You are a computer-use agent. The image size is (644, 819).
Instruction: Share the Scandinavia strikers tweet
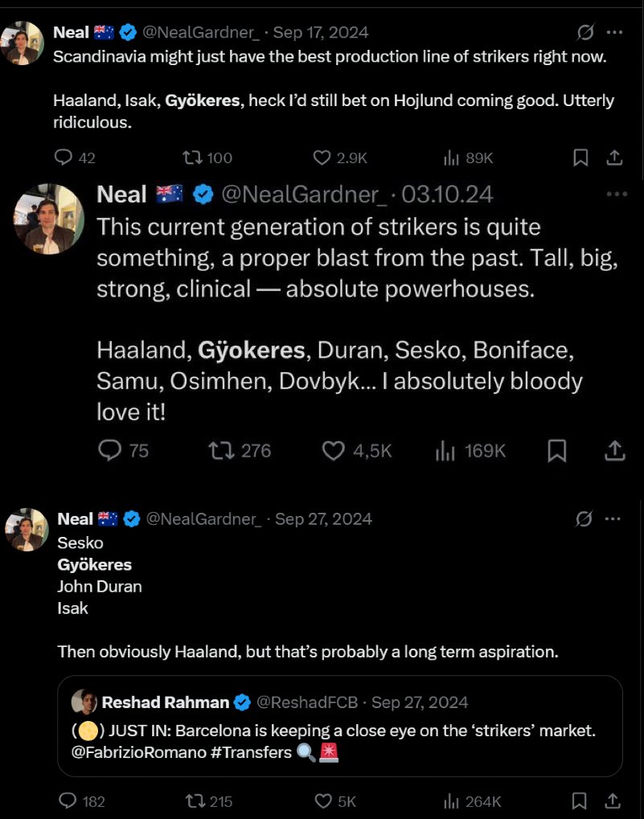point(614,158)
